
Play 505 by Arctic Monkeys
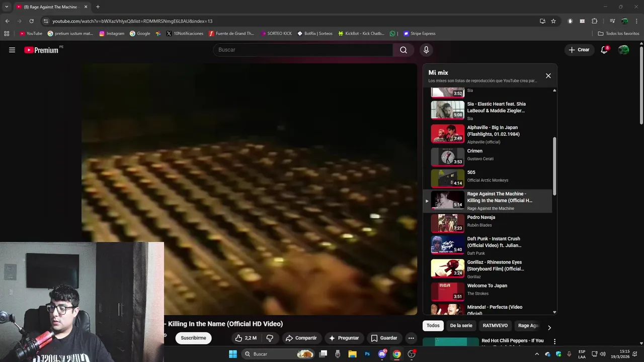[x=488, y=178]
